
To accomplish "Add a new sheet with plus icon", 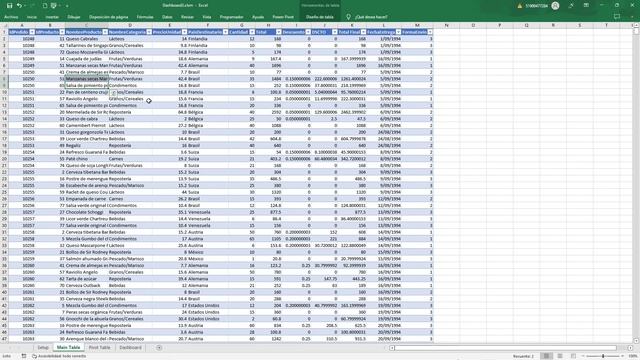I will (x=159, y=348).
